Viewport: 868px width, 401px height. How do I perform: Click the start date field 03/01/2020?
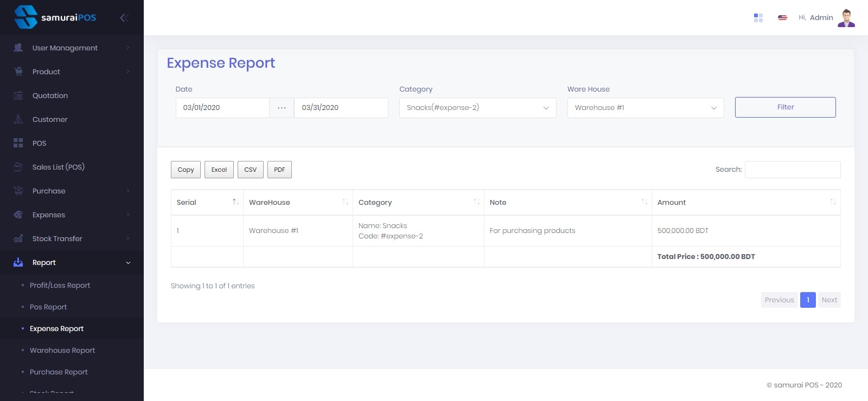(222, 108)
